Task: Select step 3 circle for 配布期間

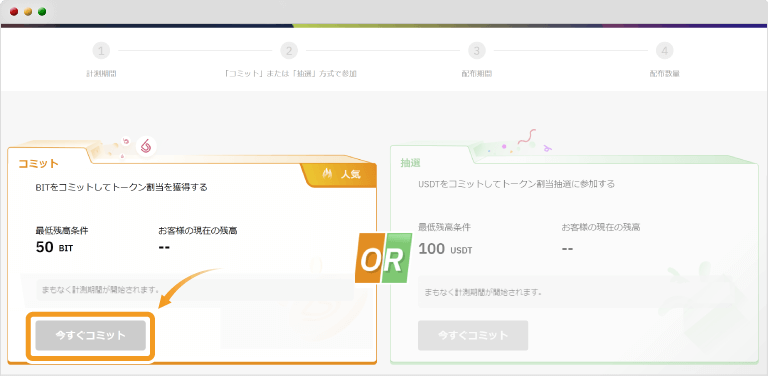Action: coord(477,50)
